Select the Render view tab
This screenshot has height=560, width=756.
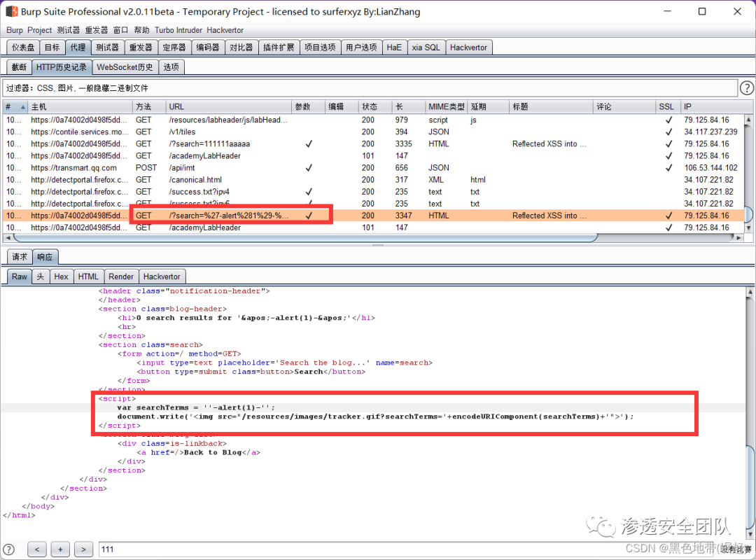click(121, 276)
